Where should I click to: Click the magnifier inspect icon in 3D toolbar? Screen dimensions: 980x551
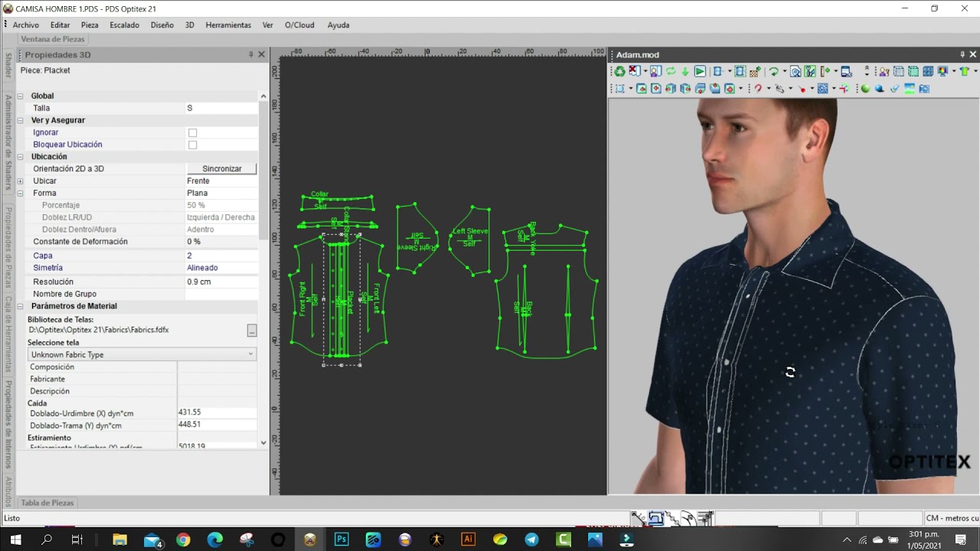[x=795, y=71]
